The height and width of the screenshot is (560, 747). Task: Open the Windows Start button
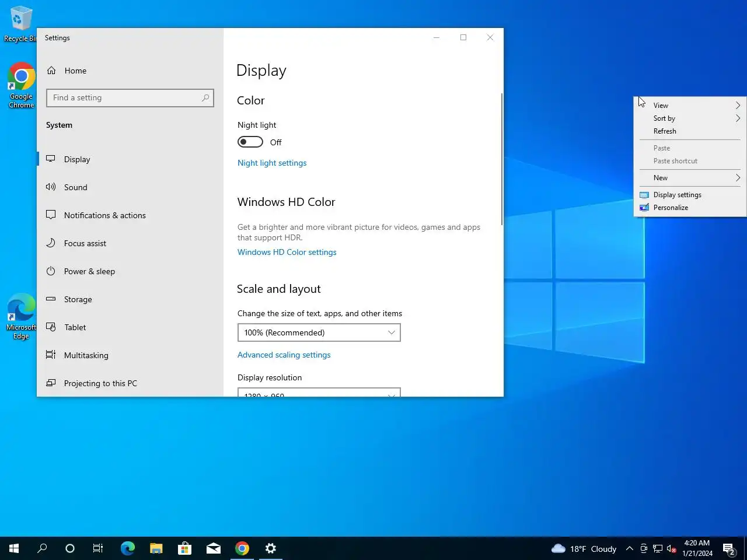click(x=14, y=548)
